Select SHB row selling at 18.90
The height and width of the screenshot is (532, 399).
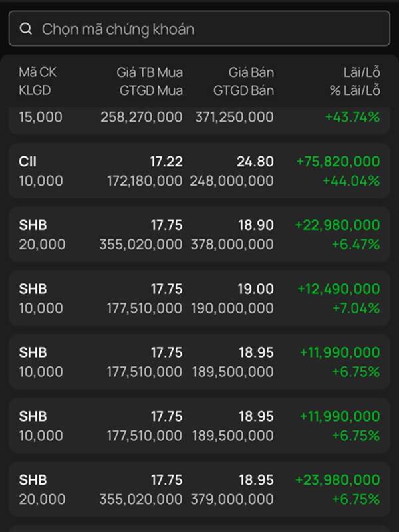click(x=199, y=235)
